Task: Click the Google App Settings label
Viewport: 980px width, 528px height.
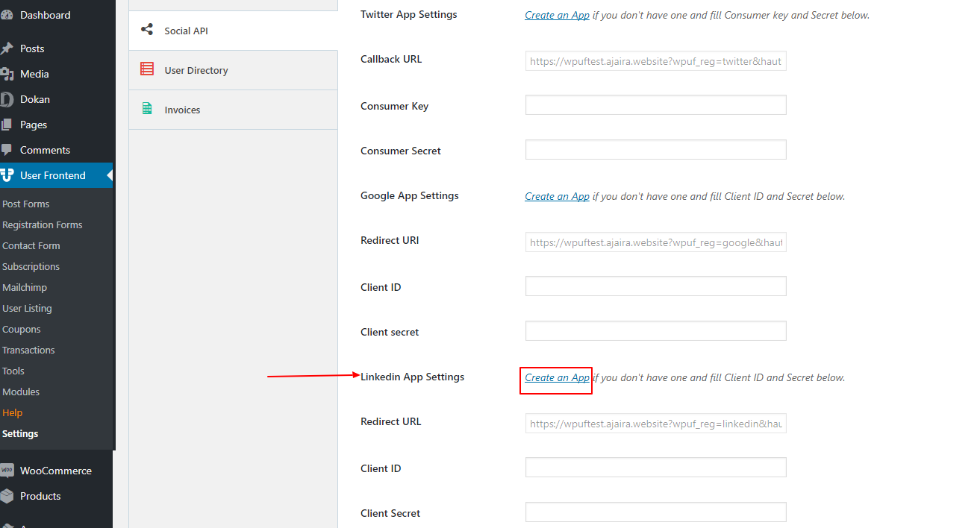Action: point(410,195)
